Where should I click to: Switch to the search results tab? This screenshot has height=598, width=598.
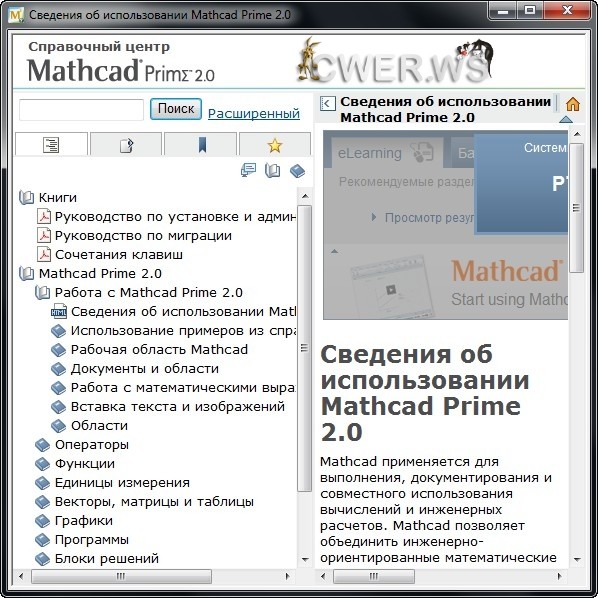point(126,144)
